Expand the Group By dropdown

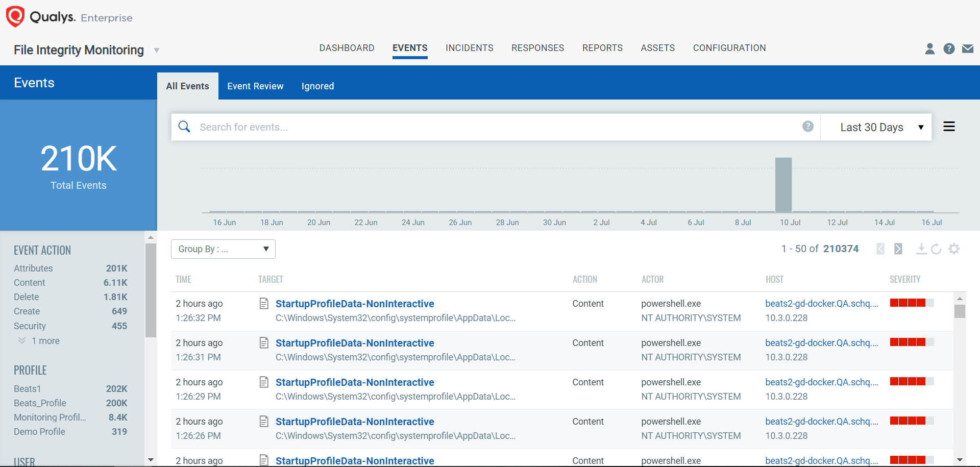pyautogui.click(x=223, y=249)
